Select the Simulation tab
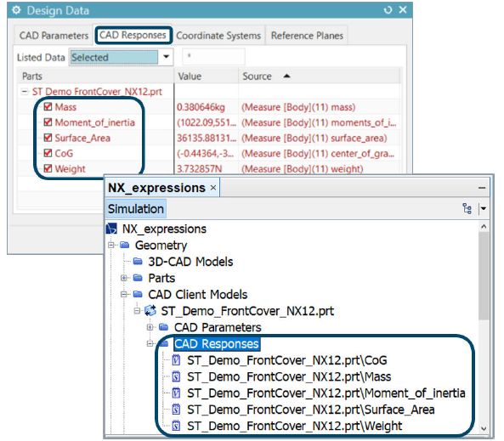 pyautogui.click(x=136, y=209)
